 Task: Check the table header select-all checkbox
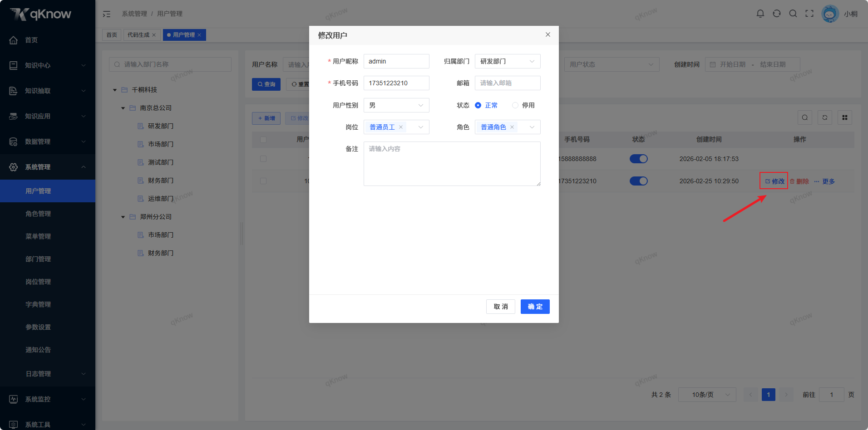(x=263, y=140)
